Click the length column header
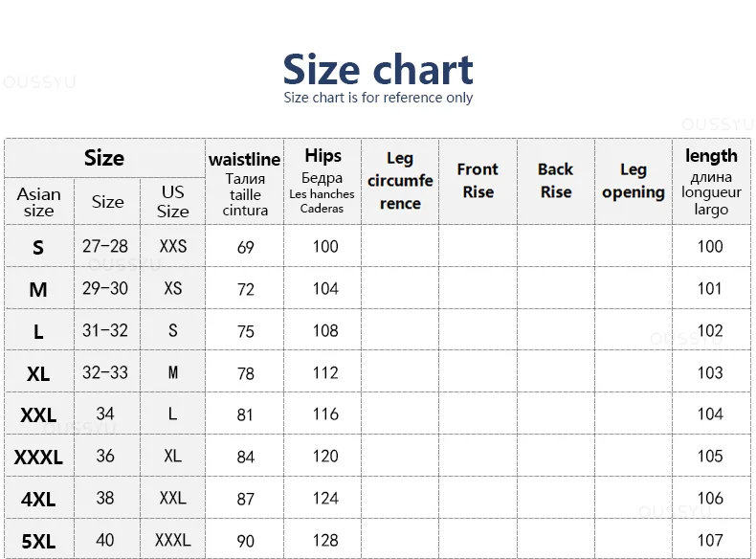Image resolution: width=756 pixels, height=559 pixels. [x=712, y=182]
